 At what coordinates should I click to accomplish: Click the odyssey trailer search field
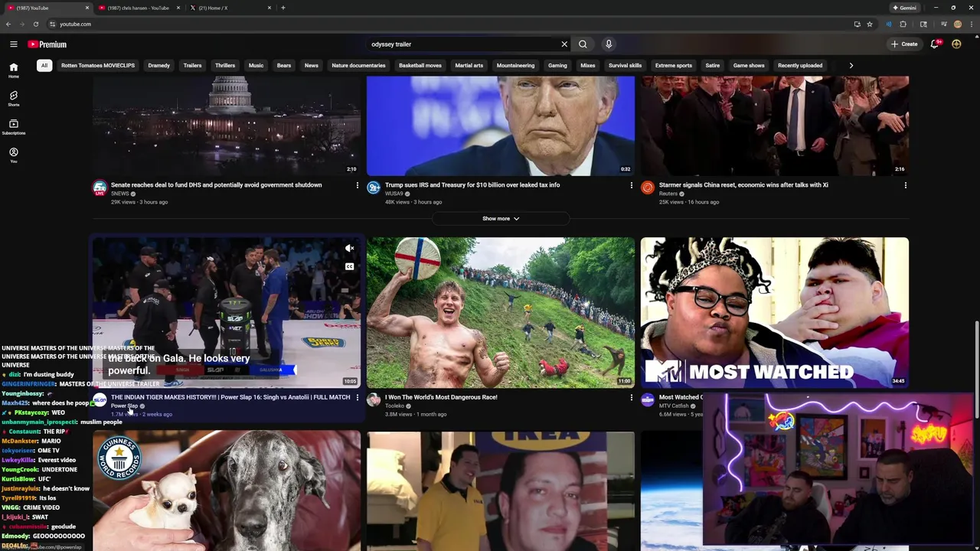click(x=463, y=44)
